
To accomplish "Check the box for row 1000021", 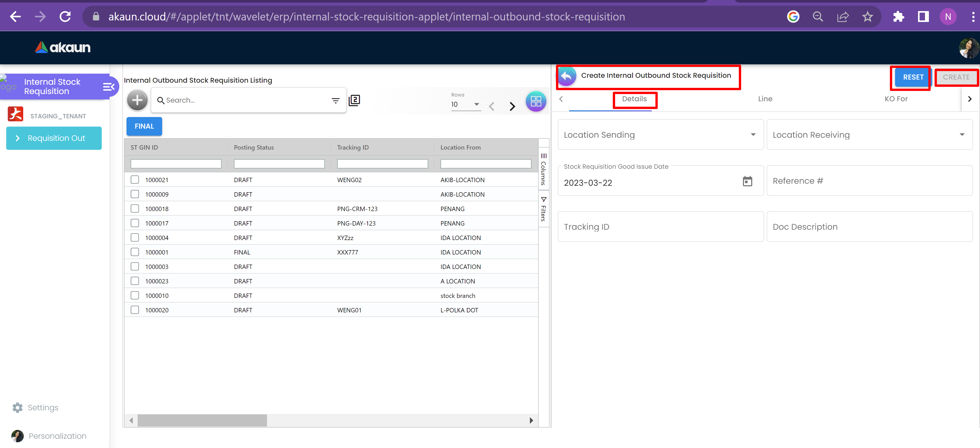I will click(x=135, y=180).
